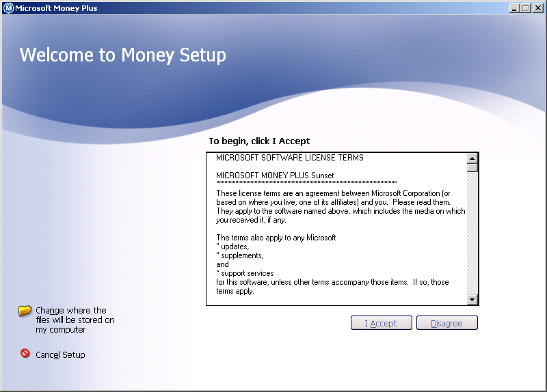Click the Microsoft Money Plus title bar icon
Image resolution: width=547 pixels, height=392 pixels.
point(8,8)
